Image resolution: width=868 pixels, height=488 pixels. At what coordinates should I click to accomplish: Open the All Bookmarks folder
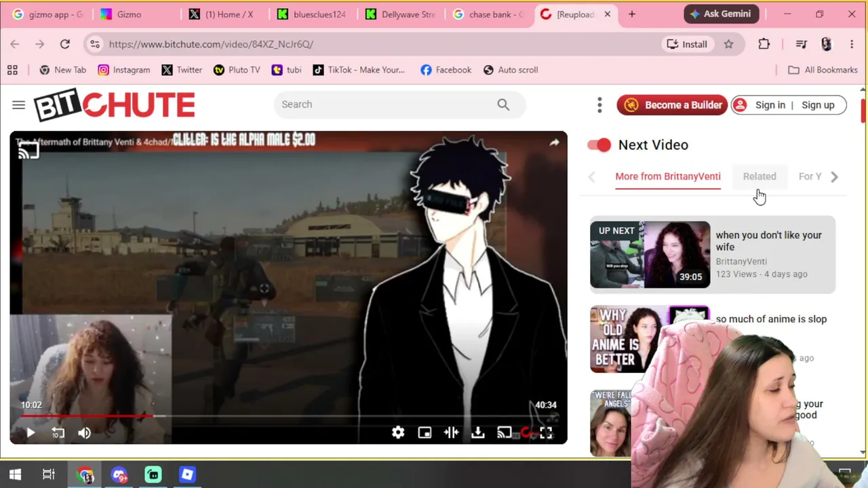[x=823, y=70]
